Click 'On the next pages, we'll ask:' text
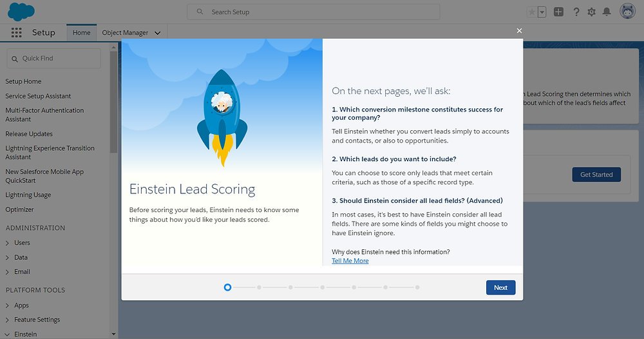This screenshot has width=644, height=339. click(391, 92)
